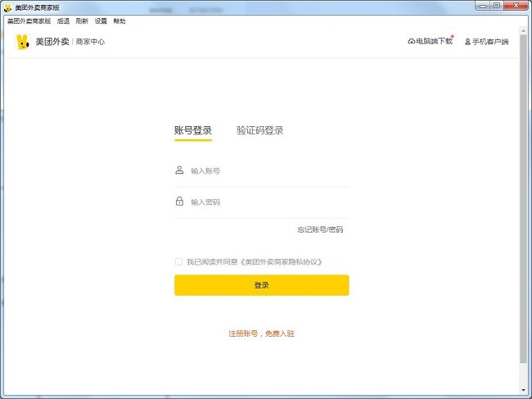
Task: Click the Meituan Waimai kangaroo logo
Action: (22, 42)
